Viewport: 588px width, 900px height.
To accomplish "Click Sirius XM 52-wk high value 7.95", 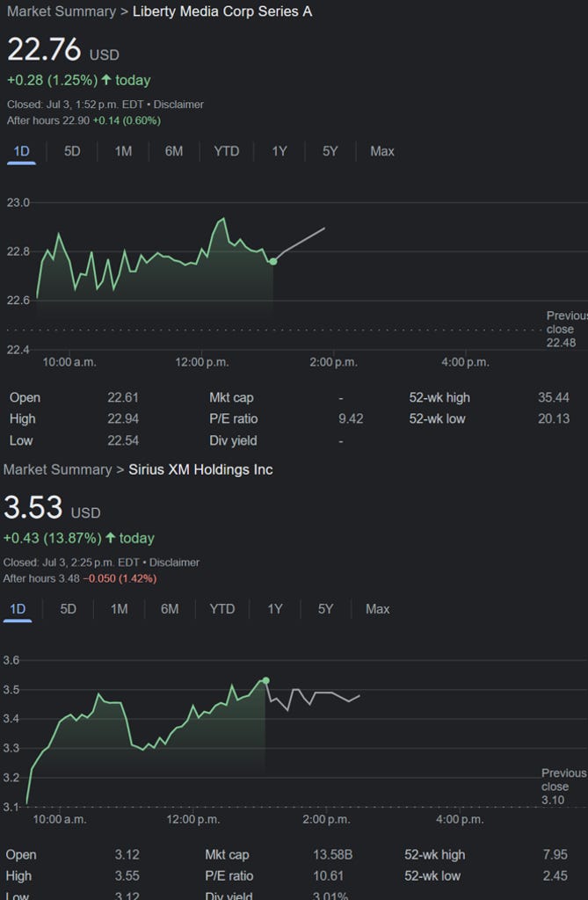I will [x=555, y=855].
